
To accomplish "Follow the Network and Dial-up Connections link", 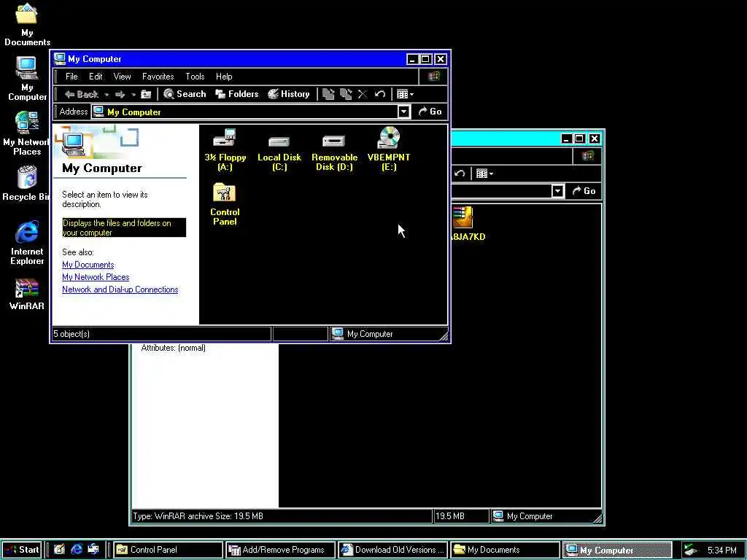I will pyautogui.click(x=120, y=289).
